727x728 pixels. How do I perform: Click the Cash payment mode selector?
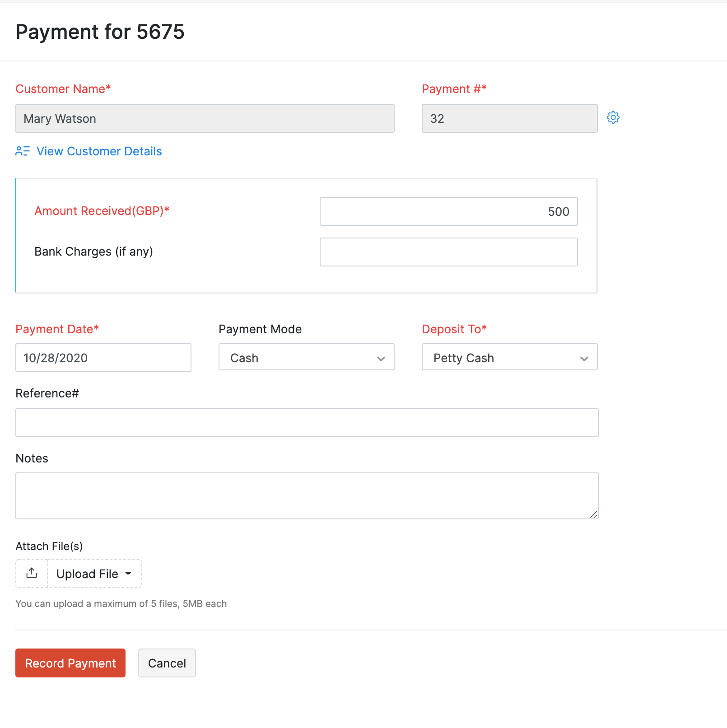(x=306, y=357)
